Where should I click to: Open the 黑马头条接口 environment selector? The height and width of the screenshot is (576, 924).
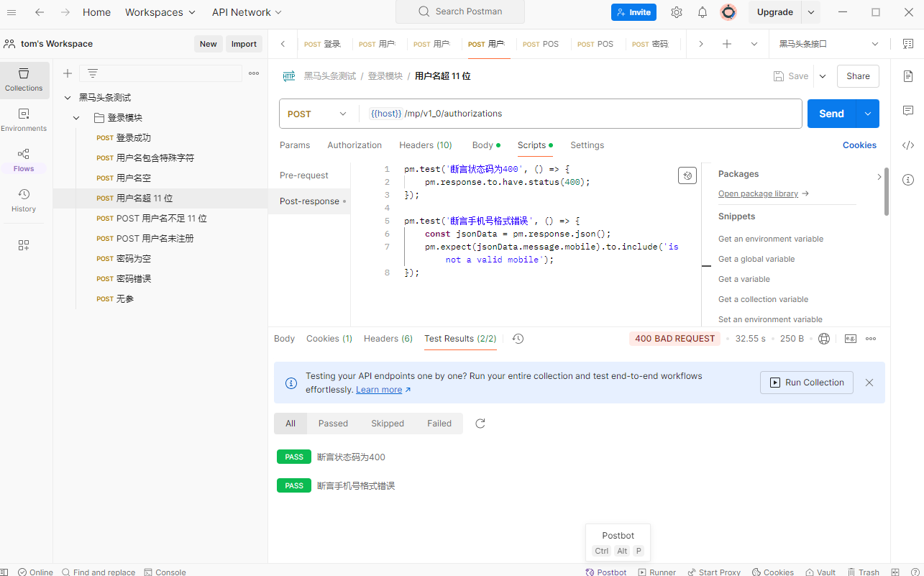(x=829, y=44)
